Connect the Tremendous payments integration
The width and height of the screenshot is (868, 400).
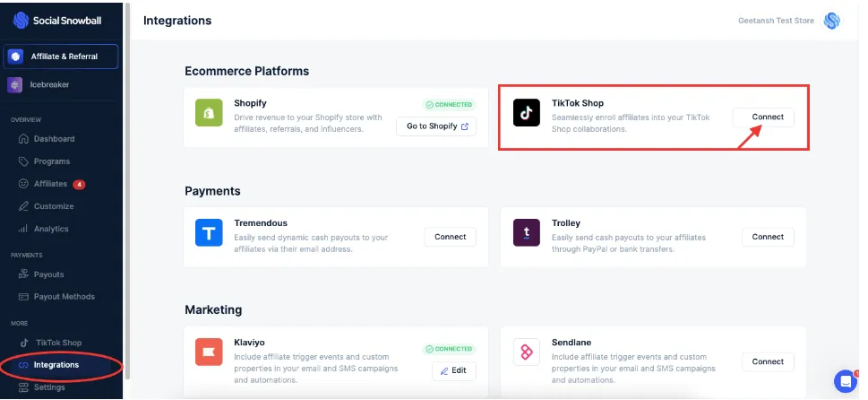[450, 237]
